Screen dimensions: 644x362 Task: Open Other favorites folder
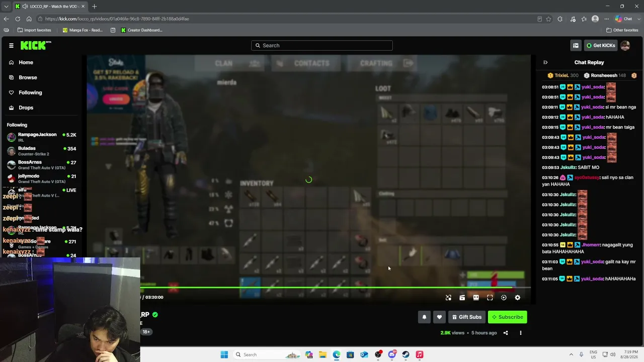(x=622, y=30)
